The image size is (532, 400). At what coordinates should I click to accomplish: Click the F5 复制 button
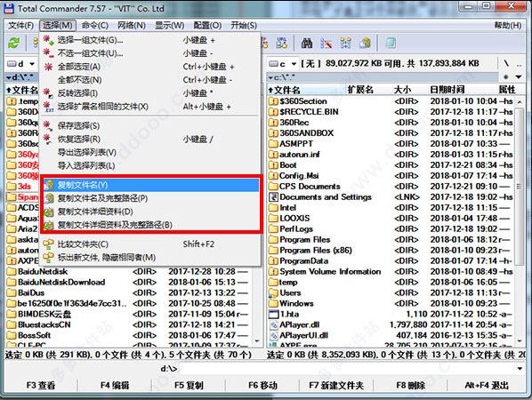pos(189,386)
